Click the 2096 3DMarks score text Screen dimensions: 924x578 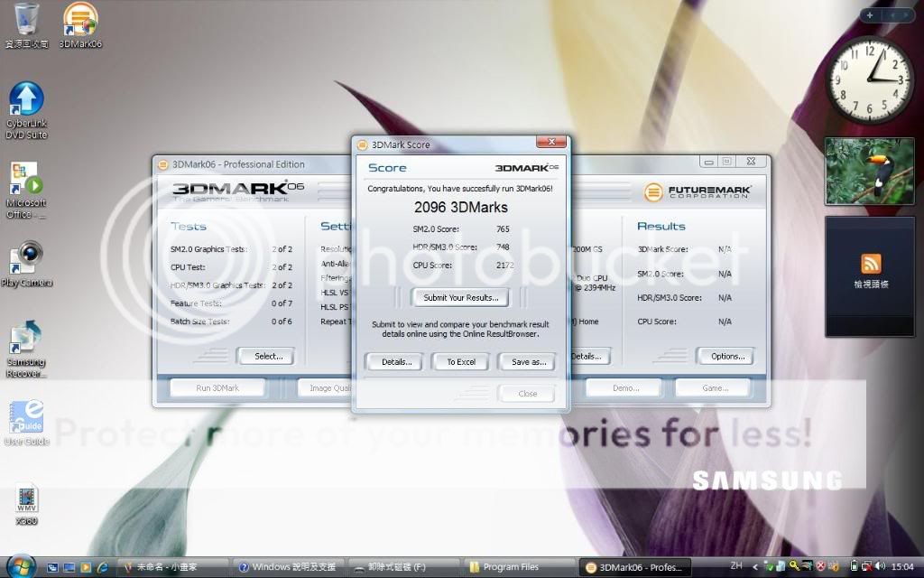tap(460, 207)
